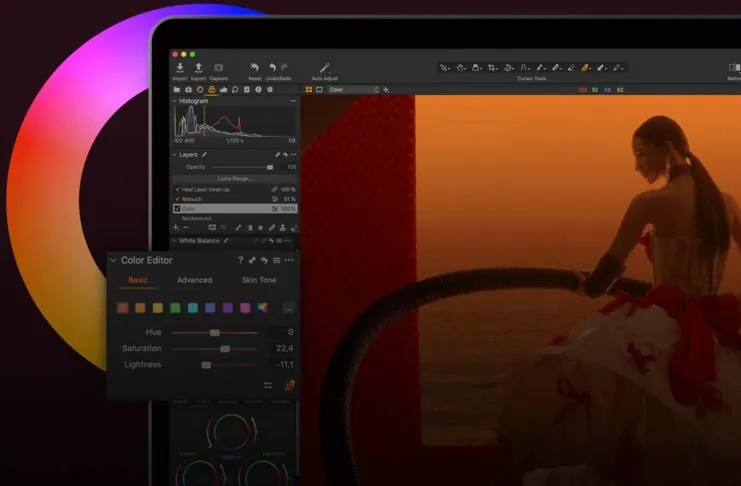This screenshot has width=741, height=486.
Task: Uncheck the Retouch layer checkbox
Action: pos(177,199)
